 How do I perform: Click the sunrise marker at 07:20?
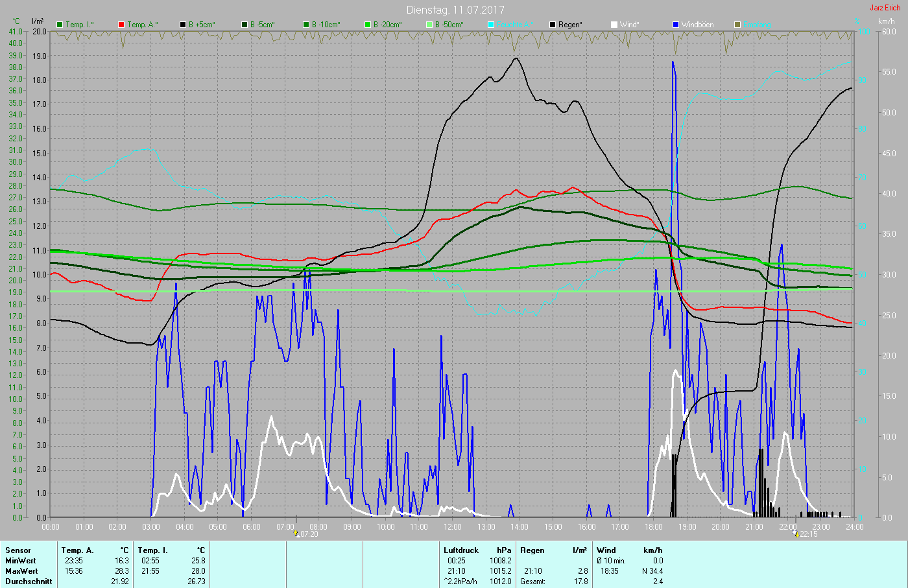click(x=297, y=534)
